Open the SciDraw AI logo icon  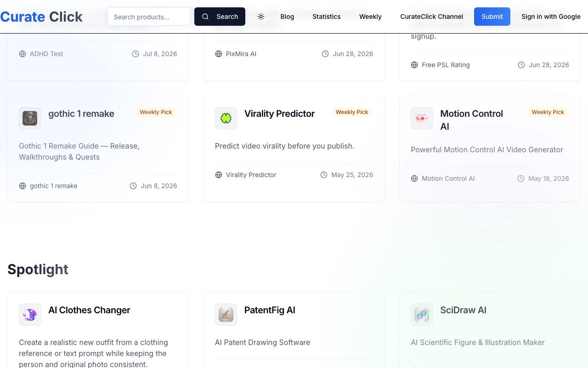click(422, 315)
